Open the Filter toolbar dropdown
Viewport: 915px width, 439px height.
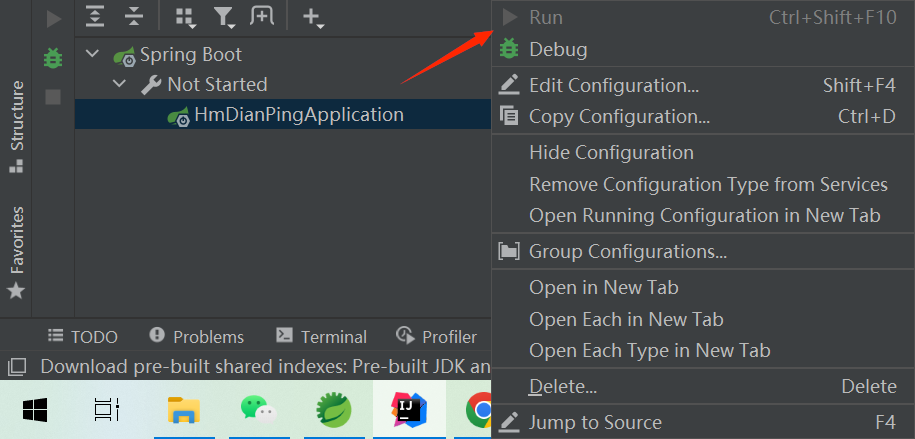click(x=224, y=18)
